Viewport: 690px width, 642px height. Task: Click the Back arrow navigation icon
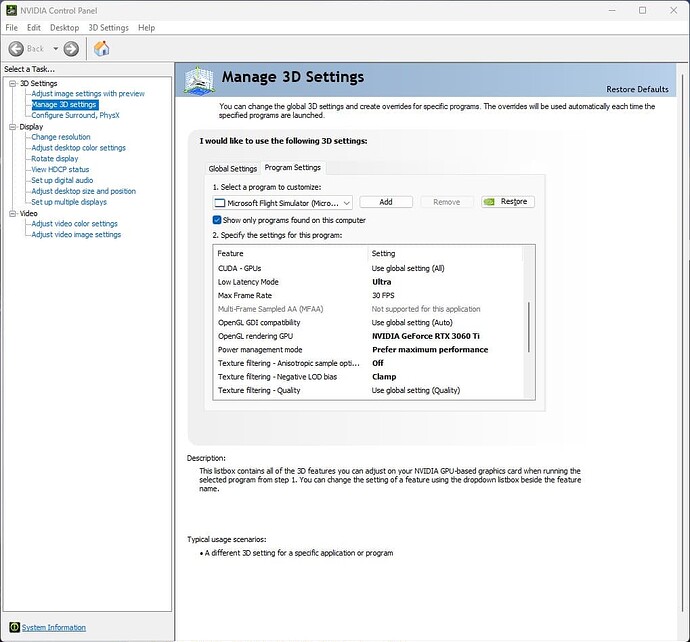coord(16,48)
